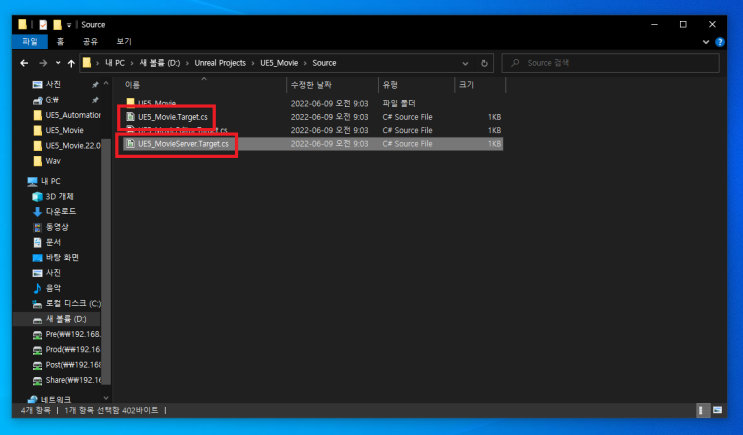
Task: Click 내 PC breadcrumb in address bar
Action: pos(115,63)
